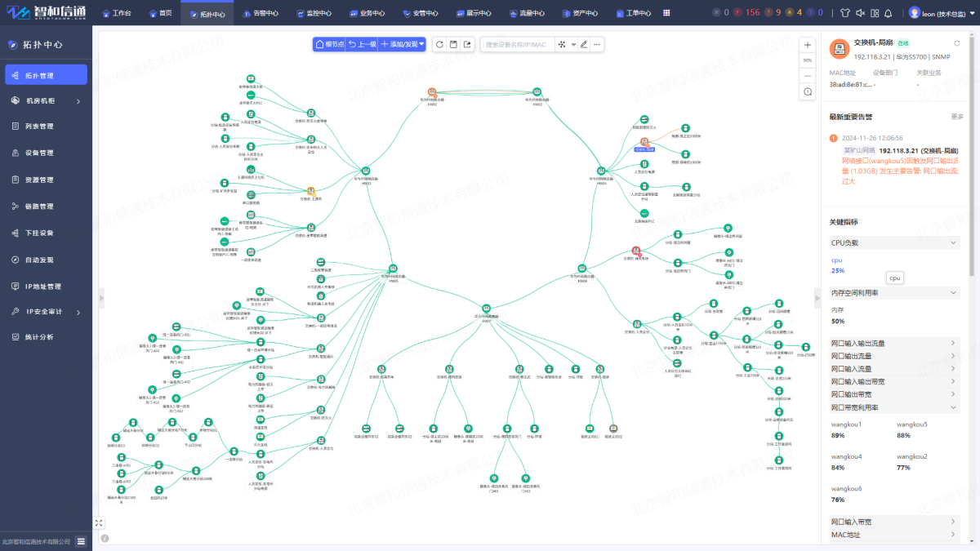
Task: Toggle the alarm sound mute icon
Action: [860, 13]
